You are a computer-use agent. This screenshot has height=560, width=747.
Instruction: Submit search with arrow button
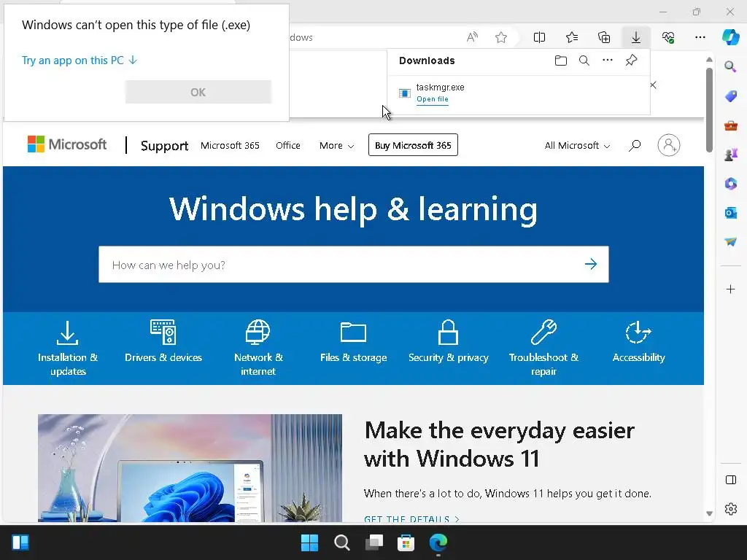click(591, 264)
